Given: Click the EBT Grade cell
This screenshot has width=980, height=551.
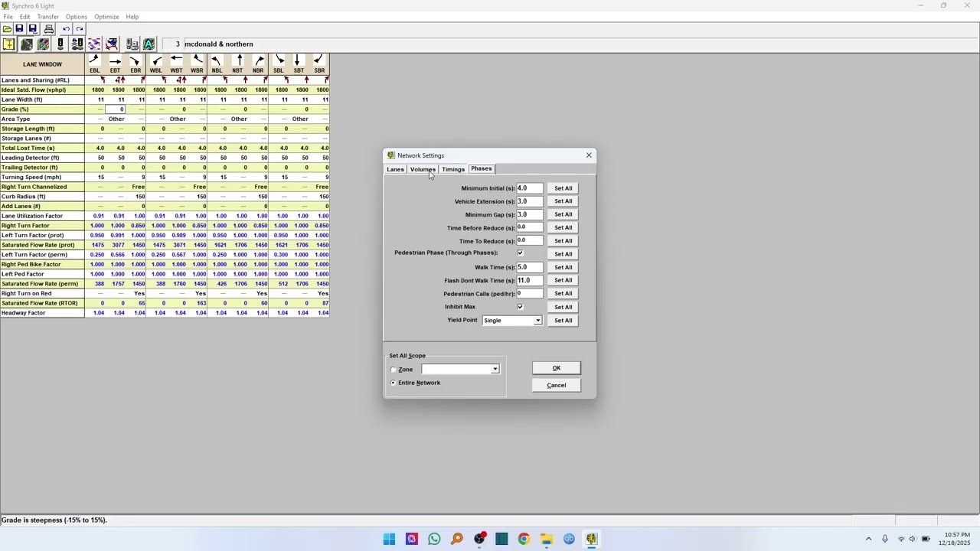Looking at the screenshot, I should (116, 109).
